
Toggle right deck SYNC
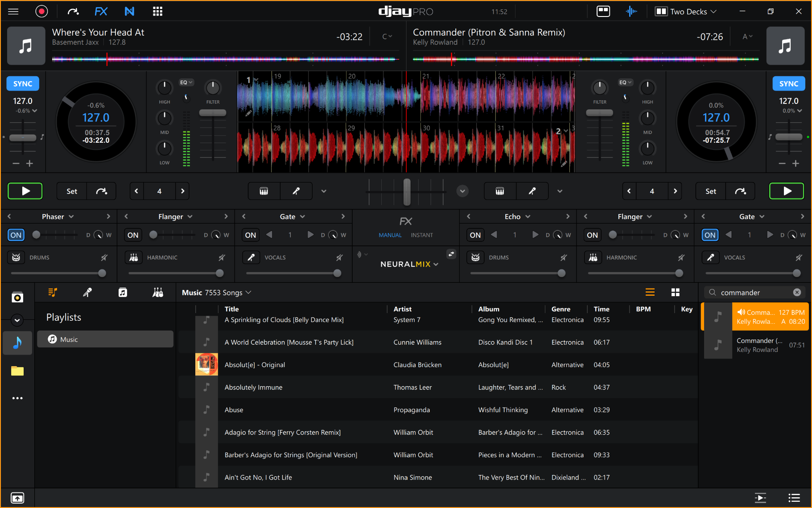click(x=789, y=84)
